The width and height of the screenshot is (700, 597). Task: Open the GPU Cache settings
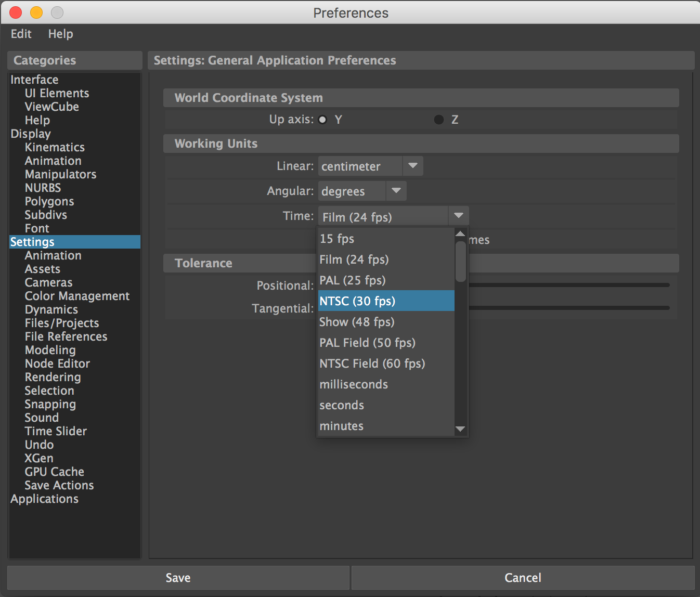55,472
